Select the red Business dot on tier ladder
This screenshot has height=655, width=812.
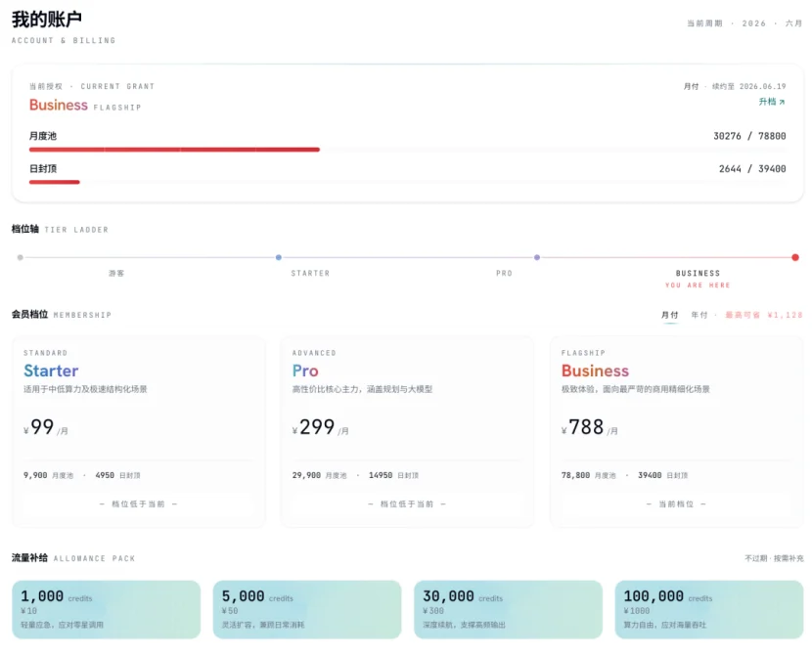pyautogui.click(x=795, y=257)
